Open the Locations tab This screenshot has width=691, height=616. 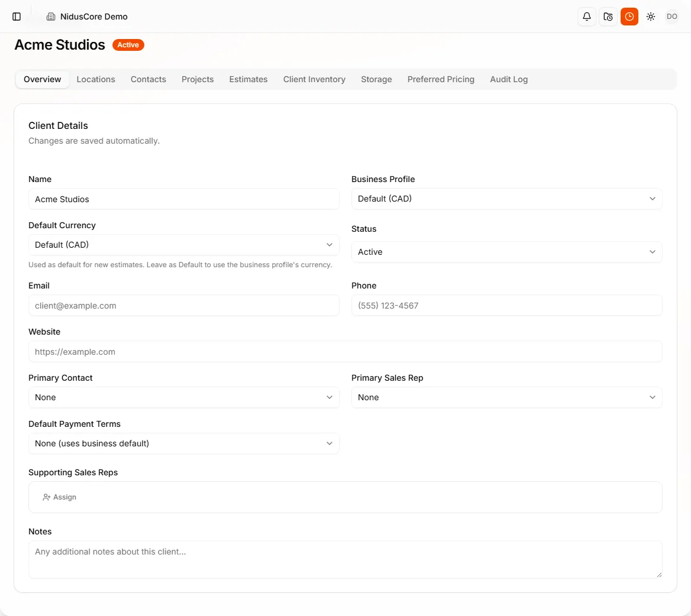coord(96,79)
